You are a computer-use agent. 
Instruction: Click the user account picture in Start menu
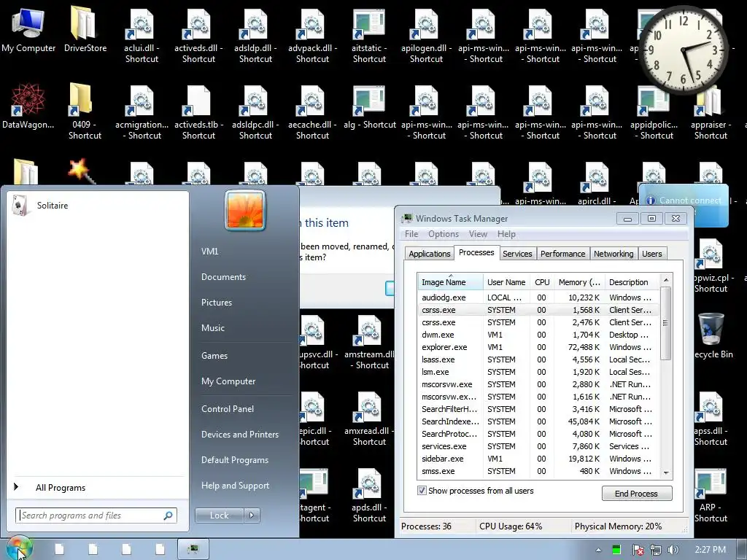point(245,210)
